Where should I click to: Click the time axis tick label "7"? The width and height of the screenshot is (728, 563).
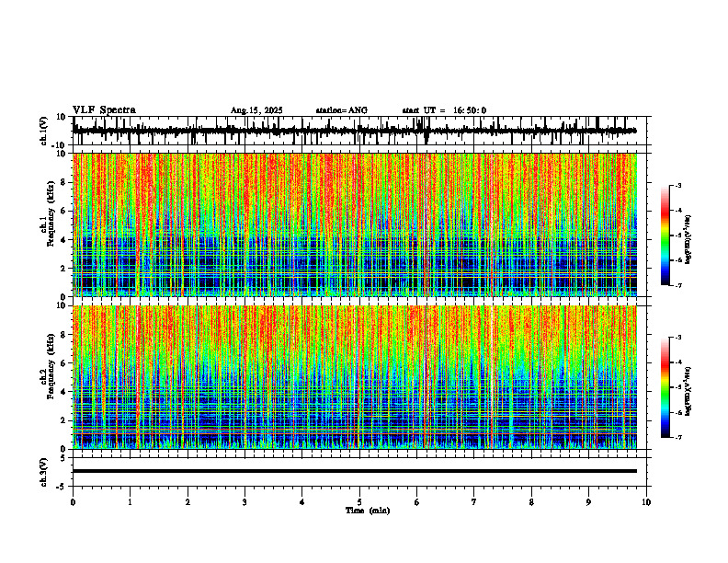[x=474, y=502]
